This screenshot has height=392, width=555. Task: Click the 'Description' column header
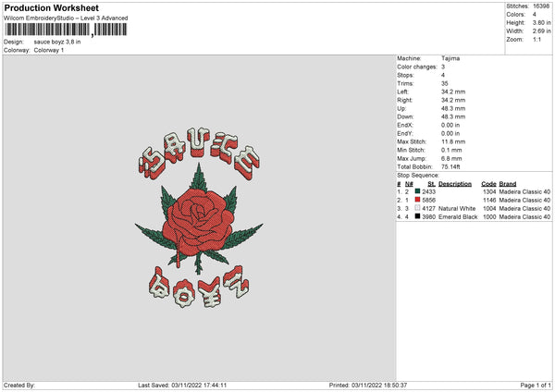click(455, 184)
